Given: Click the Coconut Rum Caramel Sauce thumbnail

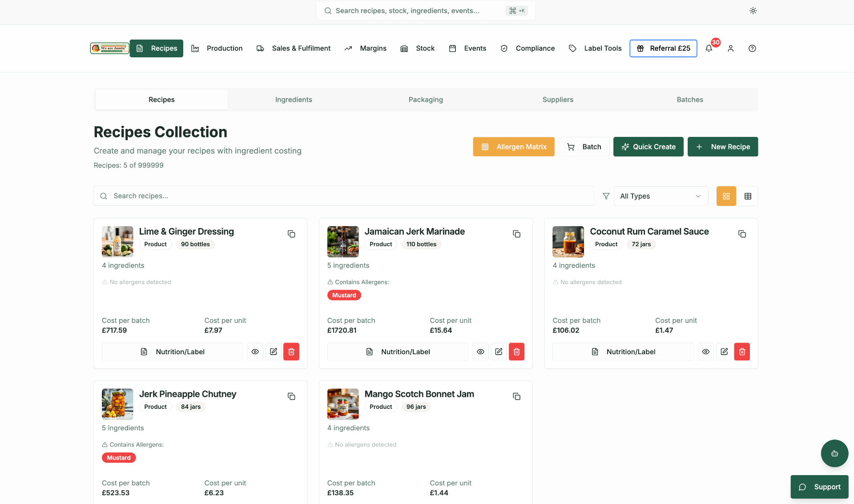Looking at the screenshot, I should click(x=568, y=242).
